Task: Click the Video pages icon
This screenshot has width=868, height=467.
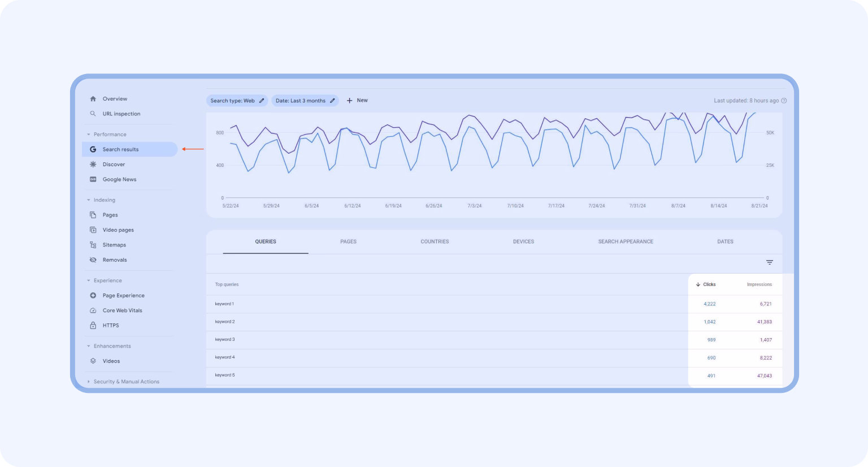Action: point(93,230)
